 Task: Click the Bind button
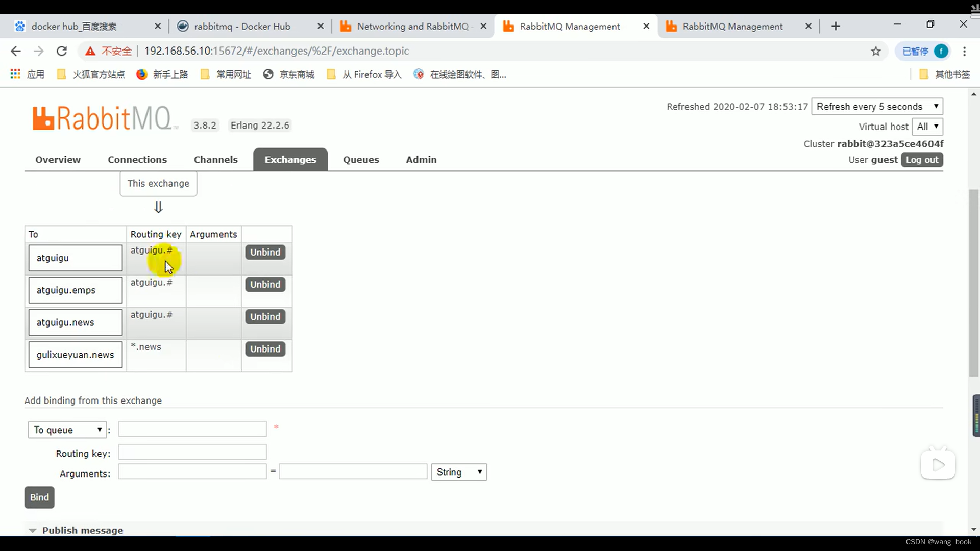pos(39,497)
